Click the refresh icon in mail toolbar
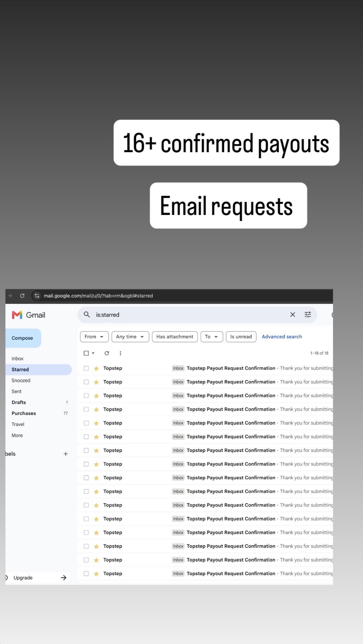This screenshot has width=363, height=644. coord(107,353)
